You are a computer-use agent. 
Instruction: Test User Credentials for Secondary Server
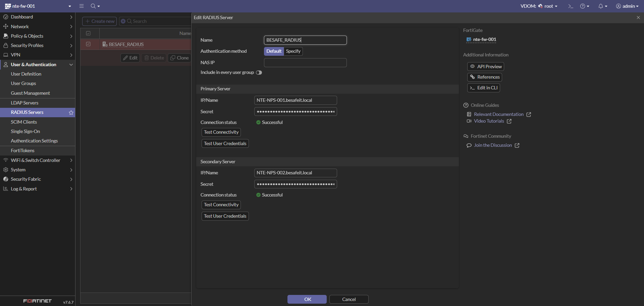pos(225,216)
